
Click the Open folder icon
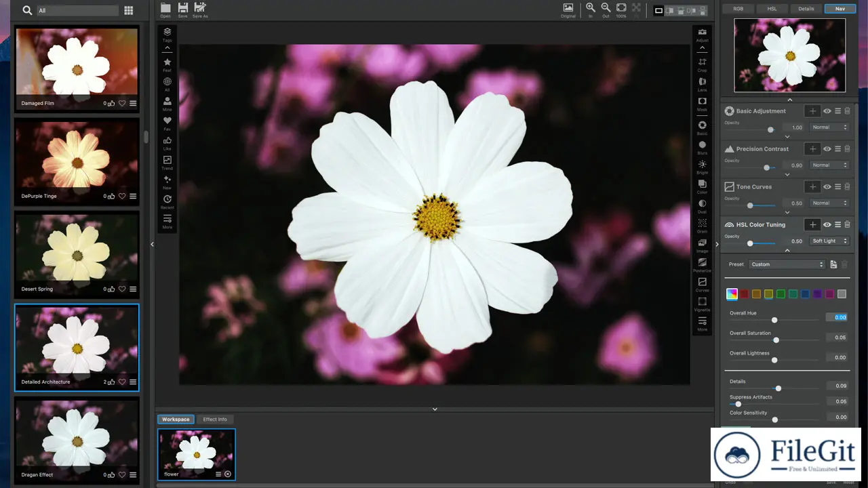(x=165, y=9)
